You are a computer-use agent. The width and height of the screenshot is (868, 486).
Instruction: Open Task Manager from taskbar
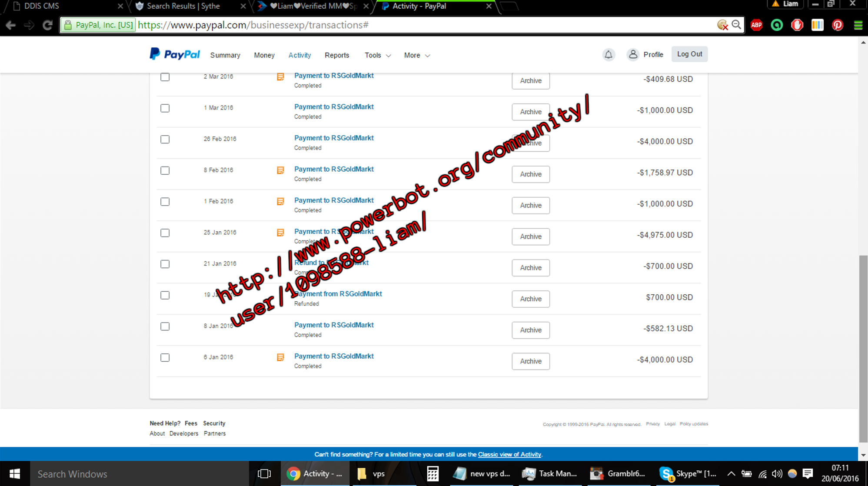[x=549, y=474]
